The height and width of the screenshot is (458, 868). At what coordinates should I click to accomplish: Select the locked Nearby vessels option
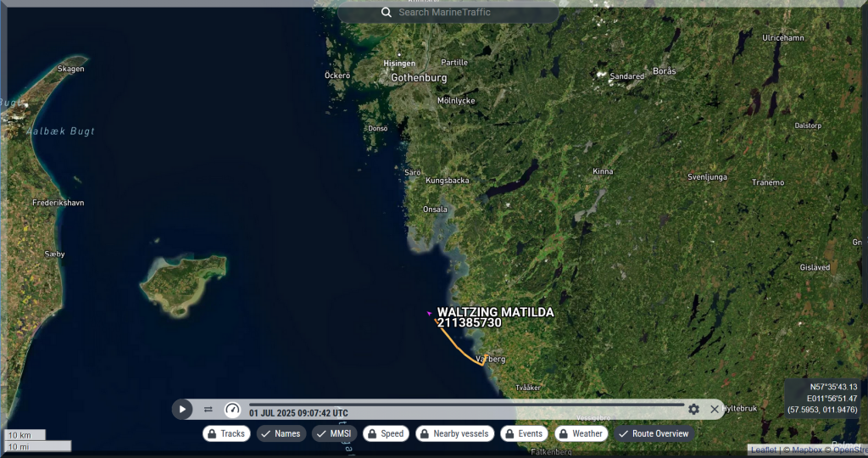point(453,433)
